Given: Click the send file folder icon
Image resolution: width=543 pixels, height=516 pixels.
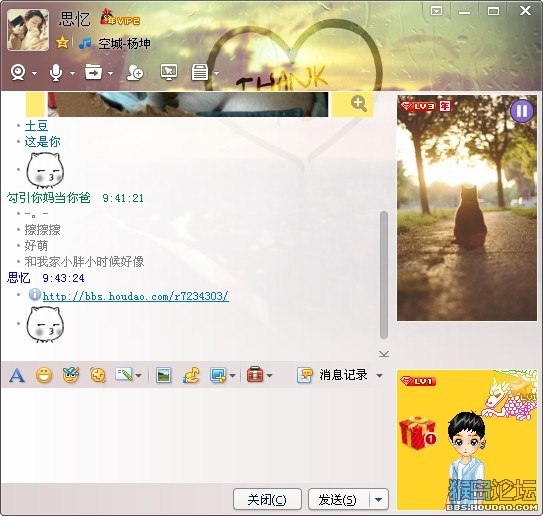Looking at the screenshot, I should 94,72.
